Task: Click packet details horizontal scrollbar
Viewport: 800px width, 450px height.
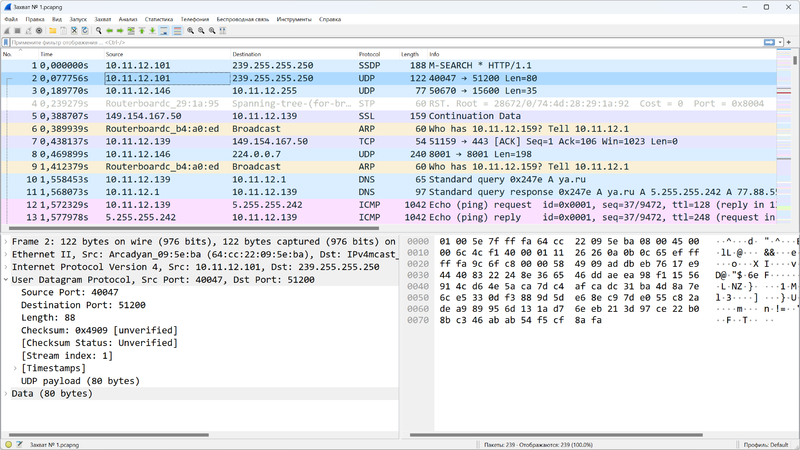Action: [109, 435]
